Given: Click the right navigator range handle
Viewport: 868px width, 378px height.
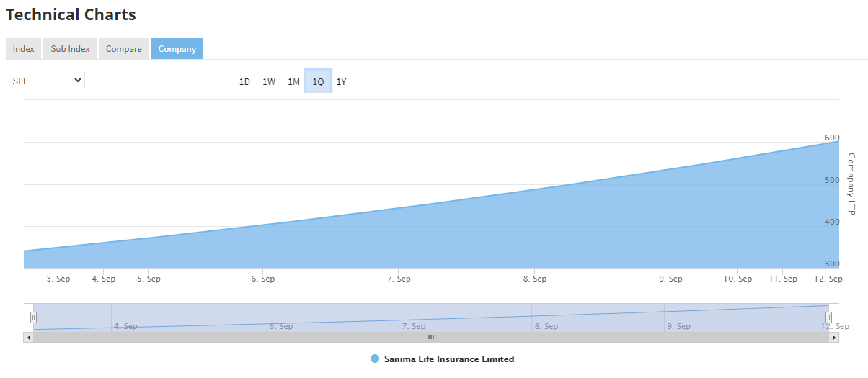Looking at the screenshot, I should pos(828,318).
